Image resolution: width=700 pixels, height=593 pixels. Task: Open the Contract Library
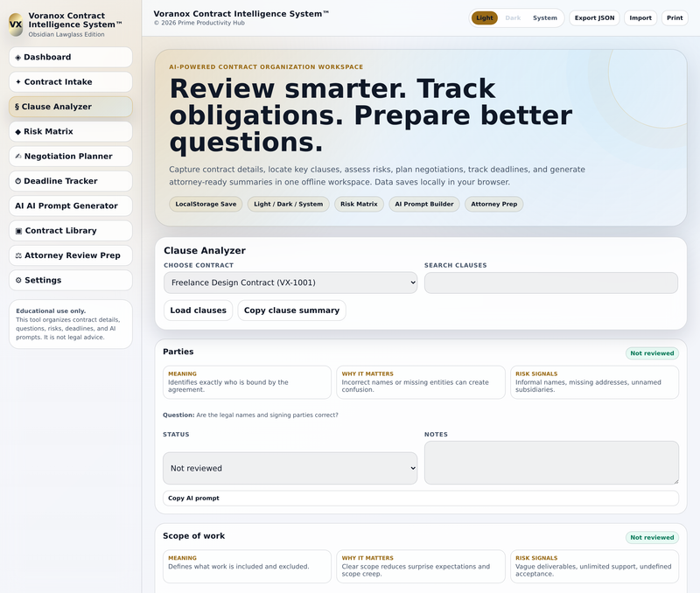tap(71, 231)
